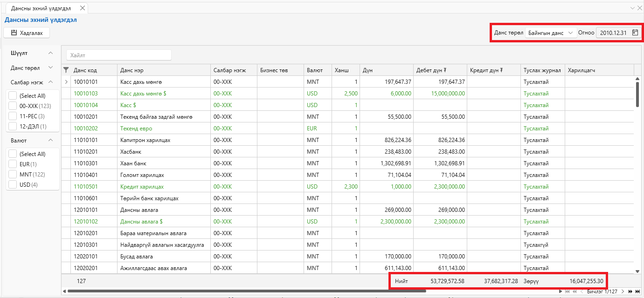Select the Ажиллагсдаас авах авлага row
Image resolution: width=644 pixels, height=298 pixels.
click(x=347, y=268)
